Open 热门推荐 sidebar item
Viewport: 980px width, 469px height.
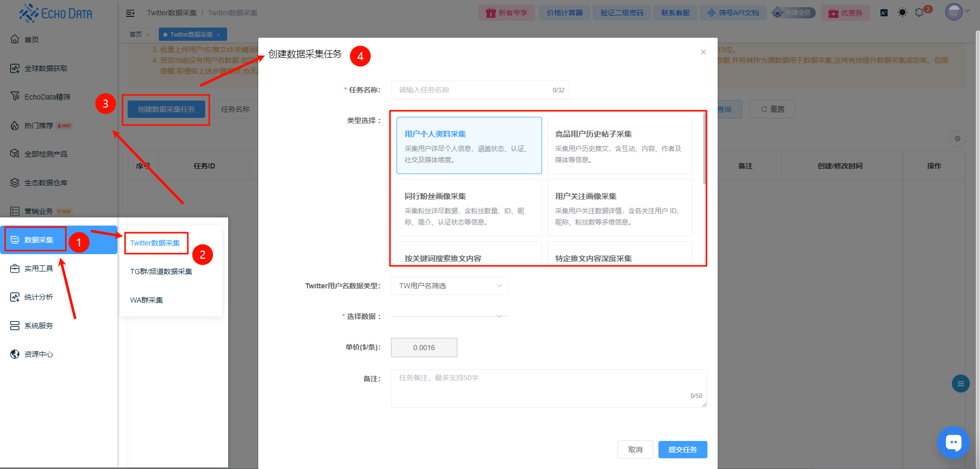coord(39,125)
